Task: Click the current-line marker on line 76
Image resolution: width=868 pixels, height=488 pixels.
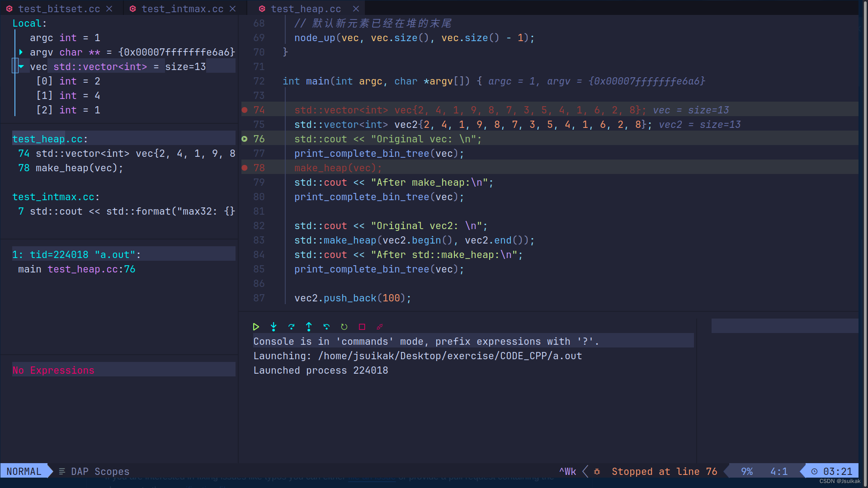Action: (245, 139)
